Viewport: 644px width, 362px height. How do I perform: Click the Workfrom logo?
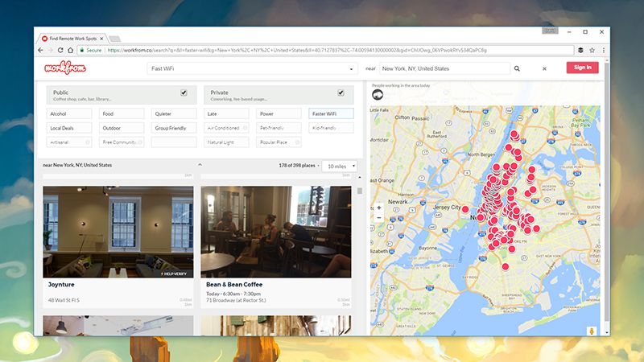click(x=65, y=68)
